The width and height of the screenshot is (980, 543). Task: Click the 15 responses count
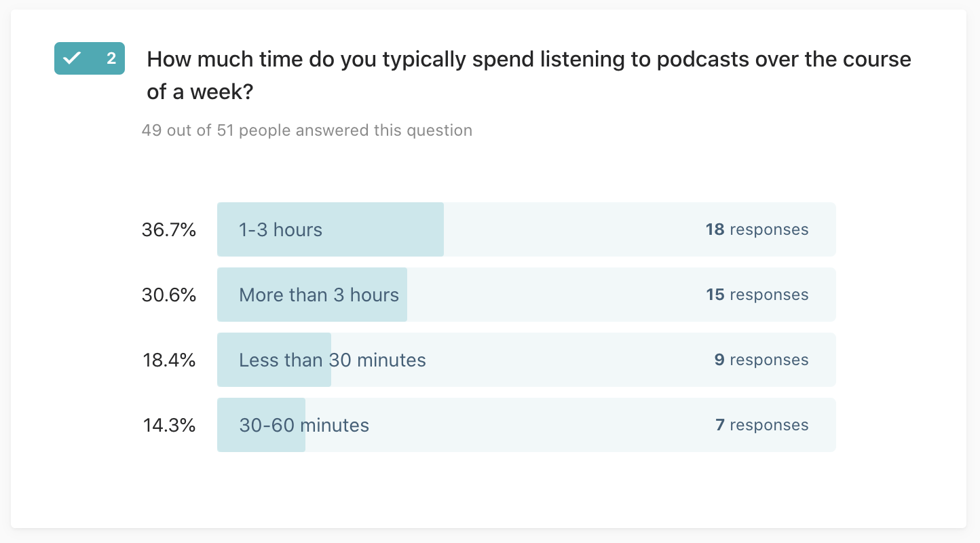757,295
